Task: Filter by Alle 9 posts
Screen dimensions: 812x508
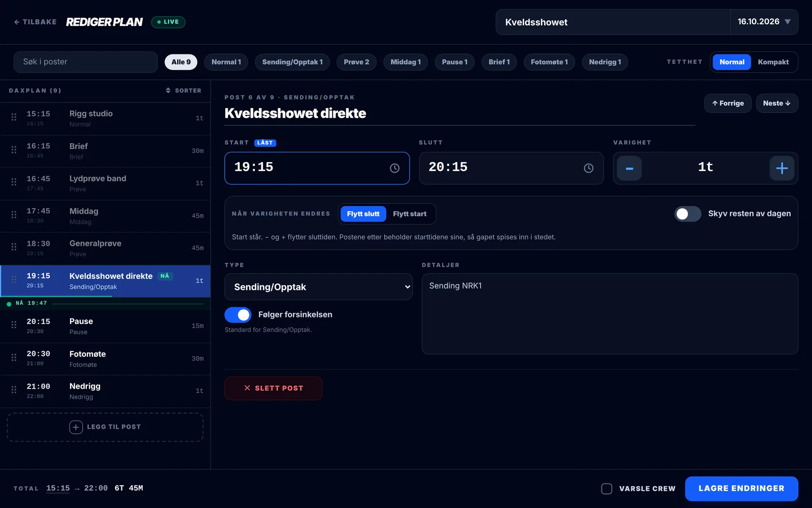Action: [181, 62]
